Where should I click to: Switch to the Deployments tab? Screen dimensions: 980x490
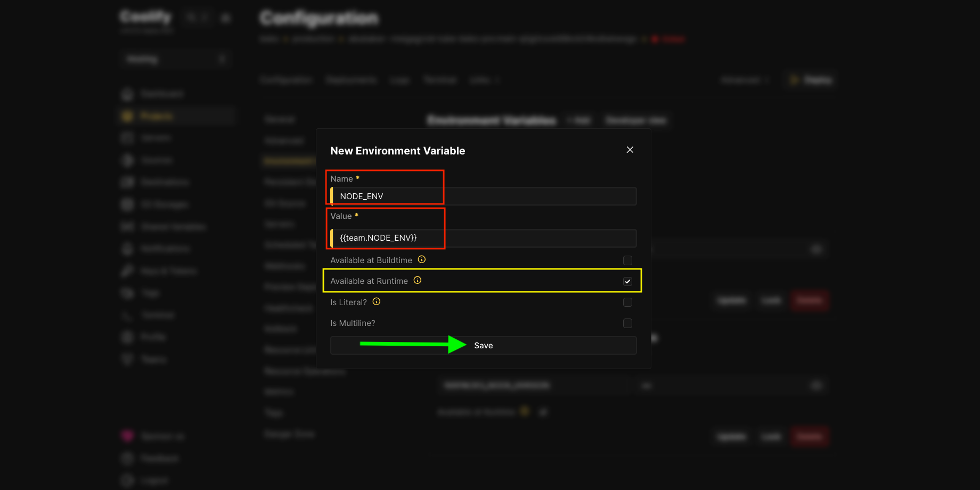[351, 80]
